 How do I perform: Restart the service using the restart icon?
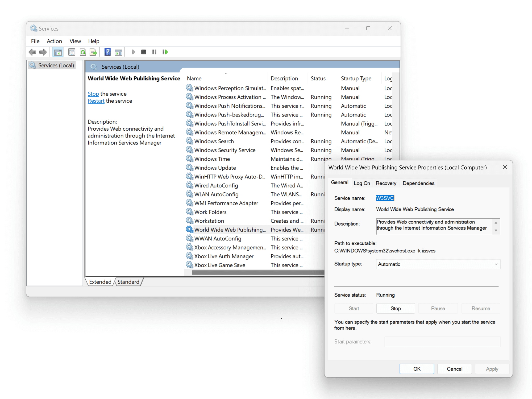[x=165, y=52]
